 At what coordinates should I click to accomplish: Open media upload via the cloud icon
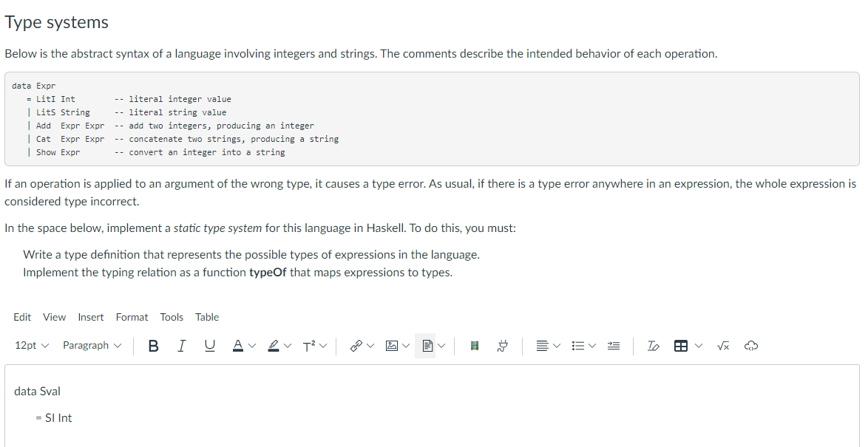coord(751,346)
